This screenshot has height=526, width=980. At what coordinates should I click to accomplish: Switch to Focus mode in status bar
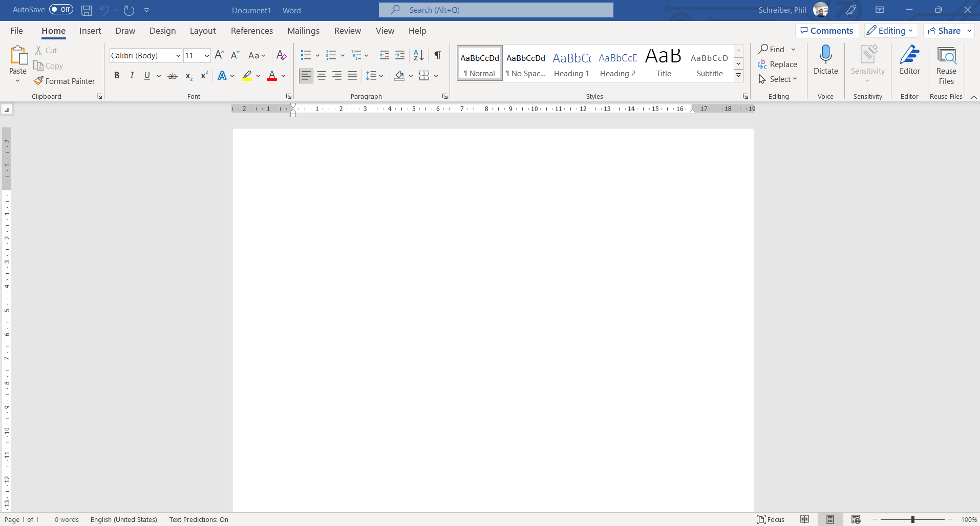[x=771, y=519]
